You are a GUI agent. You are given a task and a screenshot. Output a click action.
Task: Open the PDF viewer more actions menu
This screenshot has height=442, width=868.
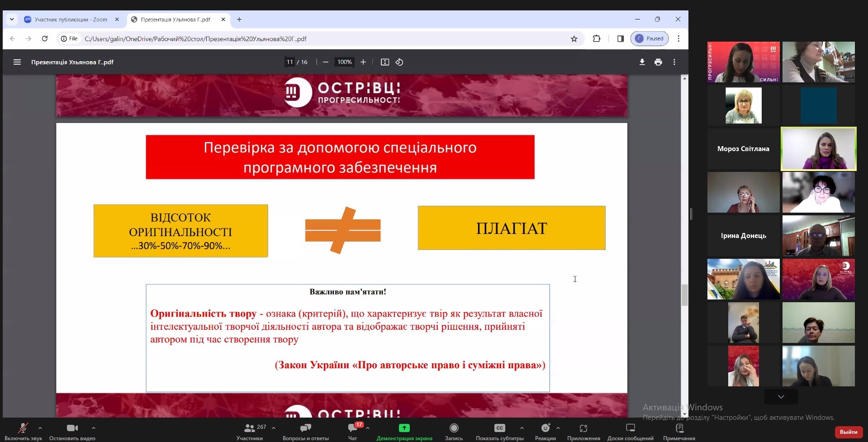coord(674,62)
